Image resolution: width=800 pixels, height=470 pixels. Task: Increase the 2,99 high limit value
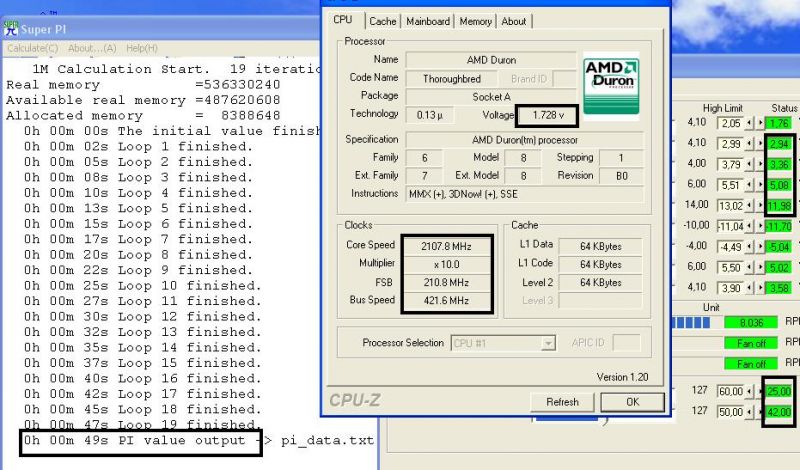(x=760, y=144)
